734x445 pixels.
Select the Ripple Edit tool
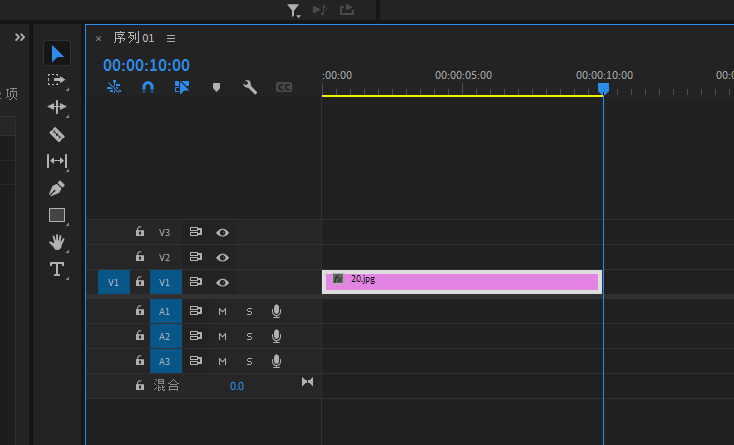pos(57,107)
